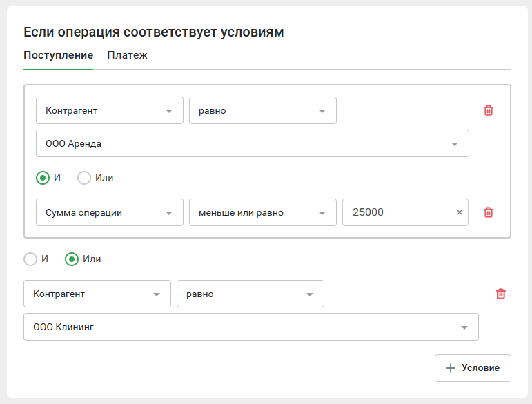Choose Или radio inside the grouped conditions box
This screenshot has height=404, width=532.
84,178
